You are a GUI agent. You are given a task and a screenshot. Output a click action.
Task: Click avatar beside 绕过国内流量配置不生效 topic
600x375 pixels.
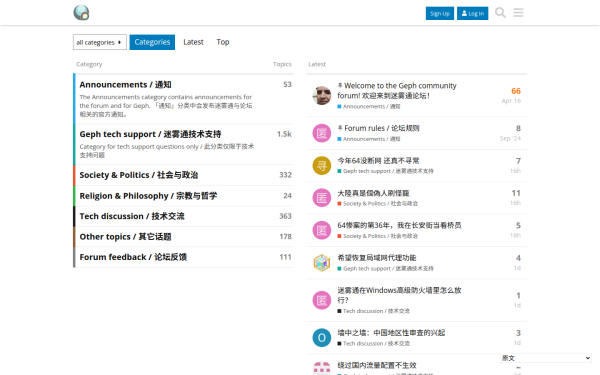click(x=321, y=368)
